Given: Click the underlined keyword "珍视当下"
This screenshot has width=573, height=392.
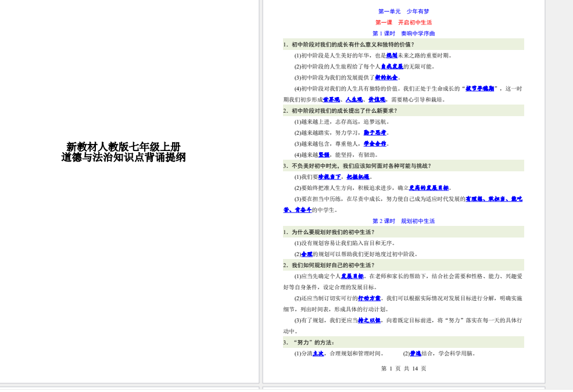Looking at the screenshot, I should [330, 177].
